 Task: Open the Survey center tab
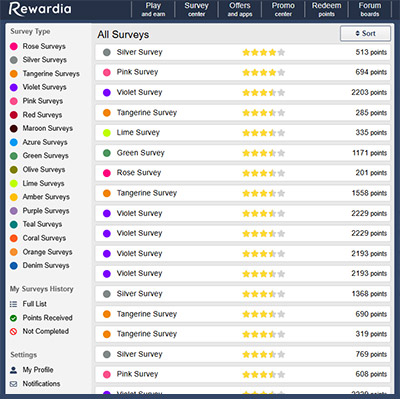[196, 9]
